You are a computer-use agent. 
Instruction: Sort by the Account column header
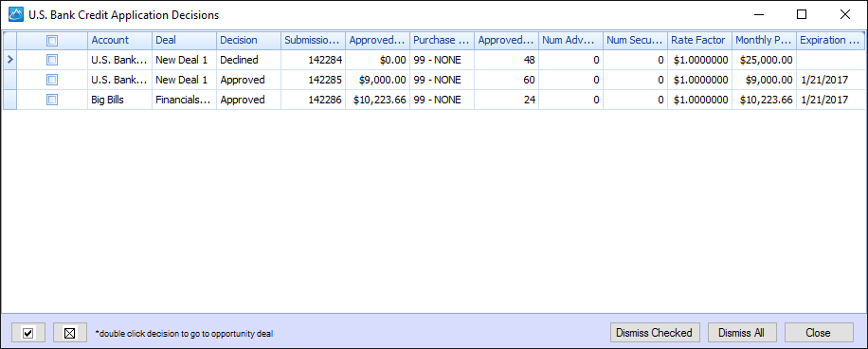119,41
